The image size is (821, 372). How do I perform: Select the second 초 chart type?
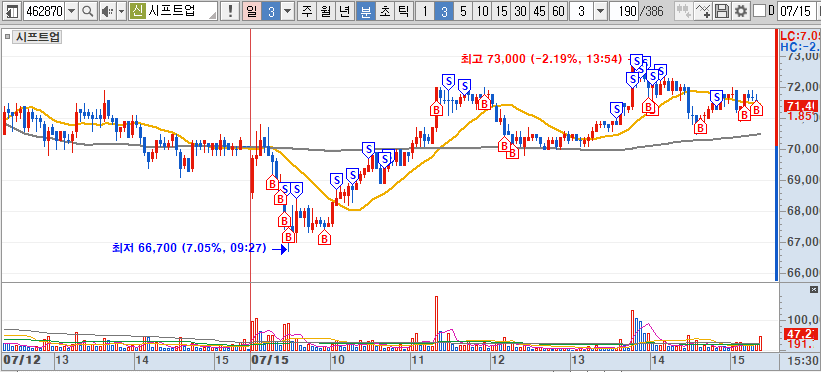[x=384, y=10]
